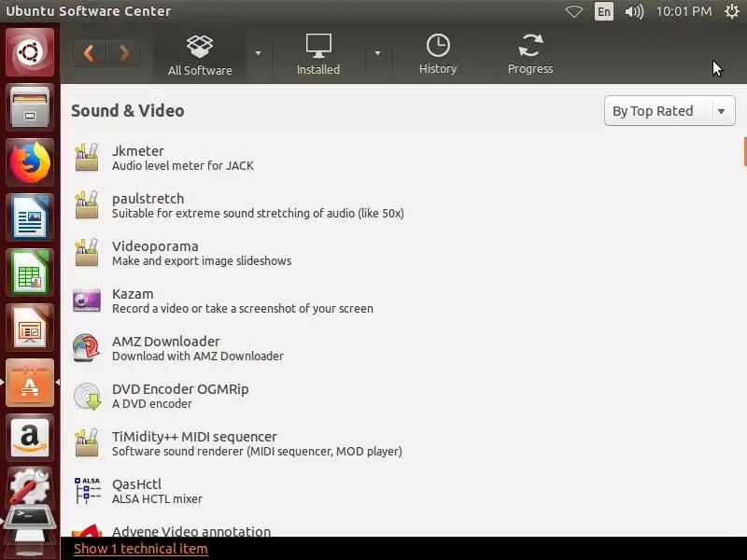The width and height of the screenshot is (747, 560).
Task: Open System Settings from the dock
Action: point(30,486)
